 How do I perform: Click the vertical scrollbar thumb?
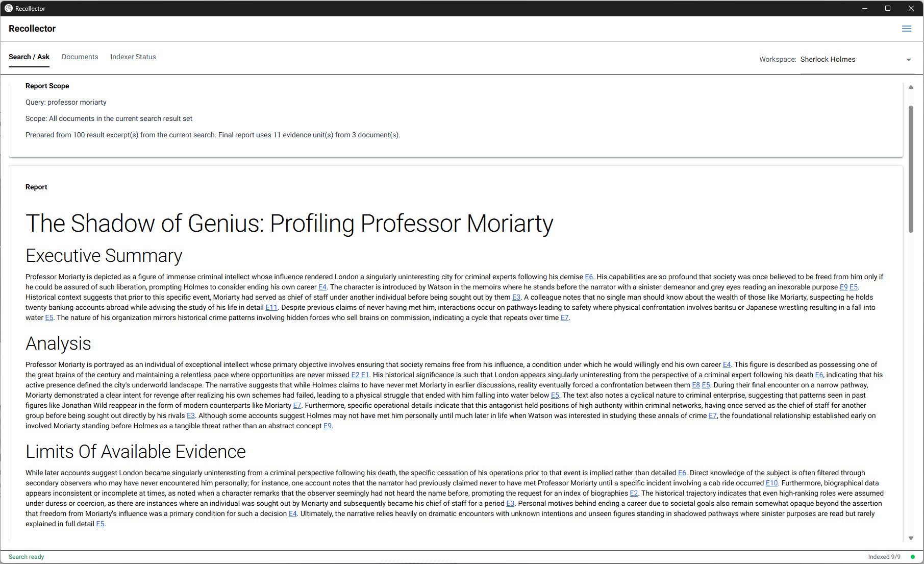click(x=911, y=168)
